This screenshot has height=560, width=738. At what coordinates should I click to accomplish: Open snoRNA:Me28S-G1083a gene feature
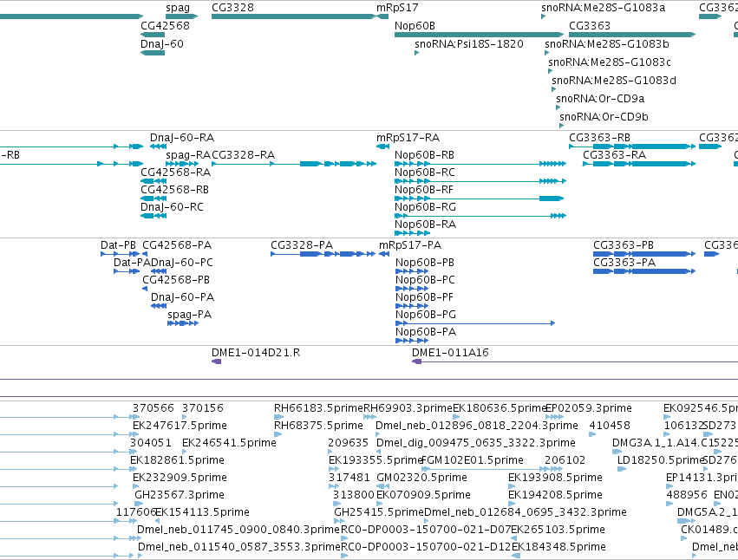(x=543, y=16)
